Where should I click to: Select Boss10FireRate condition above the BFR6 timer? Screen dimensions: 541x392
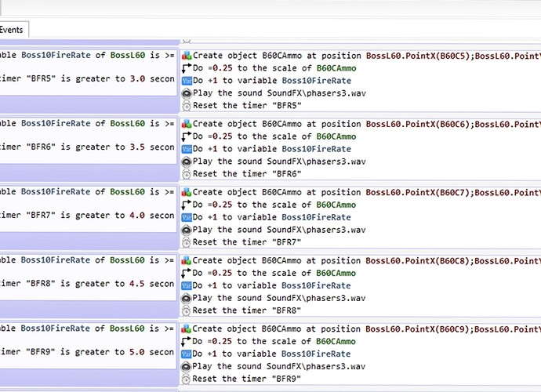pos(88,124)
